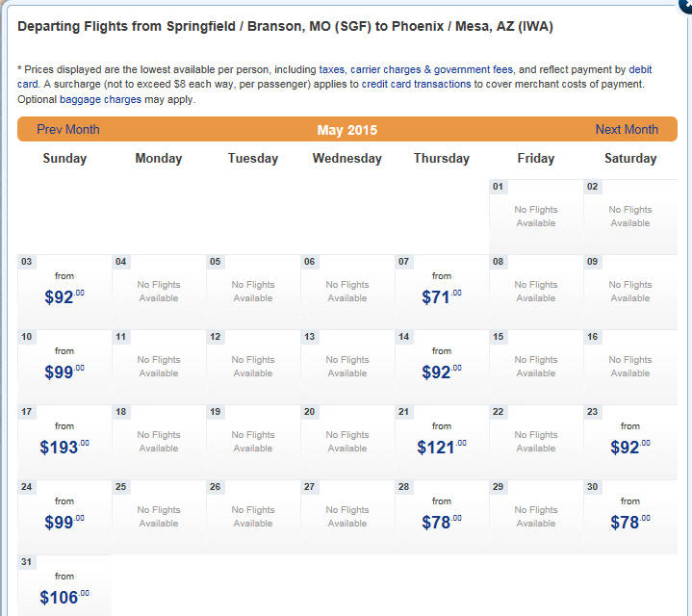Click the May 1 no-flights cell
Image resolution: width=692 pixels, height=616 pixels.
[535, 217]
